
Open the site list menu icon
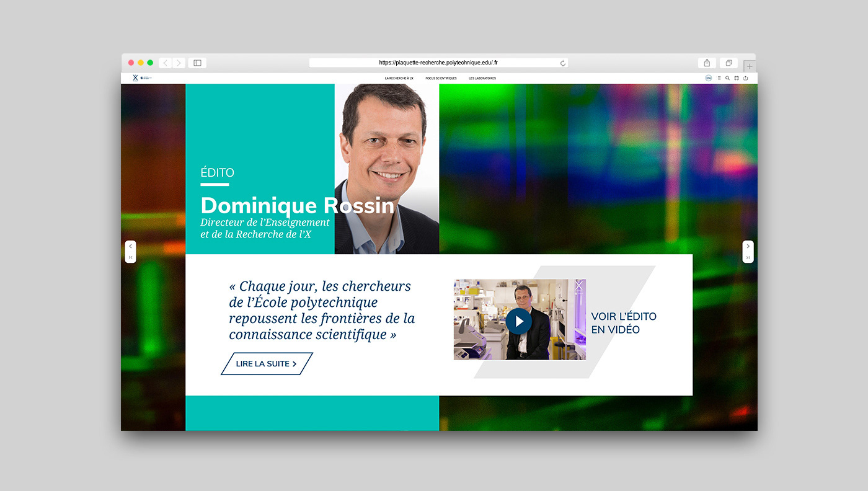[719, 78]
